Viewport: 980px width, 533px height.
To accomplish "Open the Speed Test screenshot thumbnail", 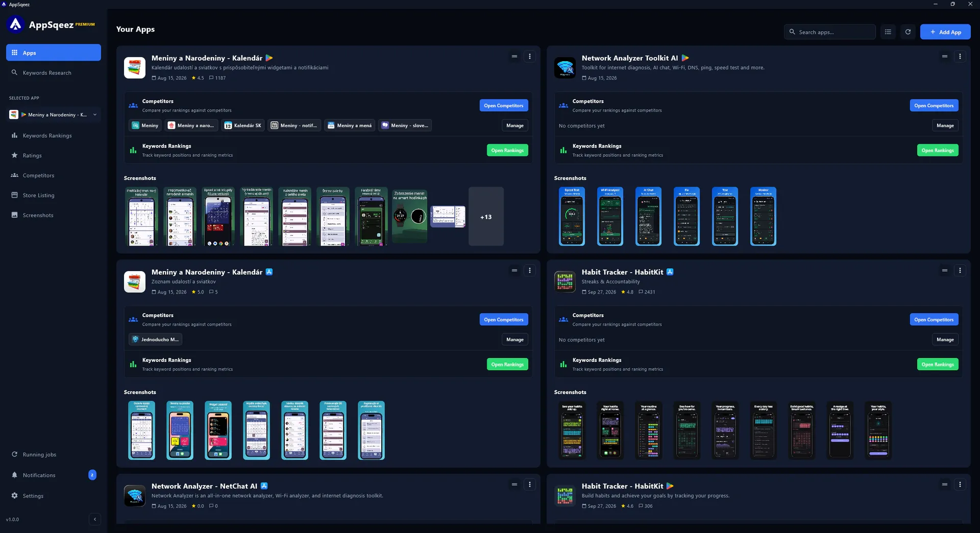I will (572, 216).
